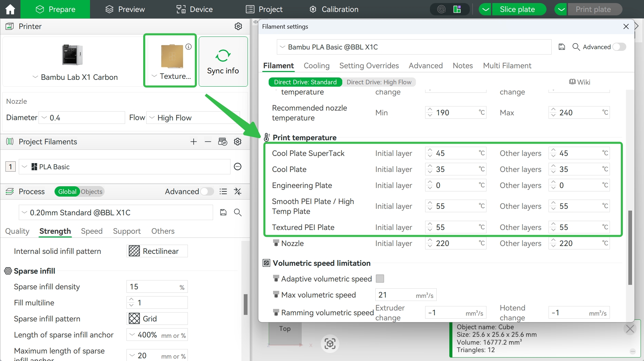Open printer settings gear icon
The width and height of the screenshot is (644, 361).
[238, 26]
